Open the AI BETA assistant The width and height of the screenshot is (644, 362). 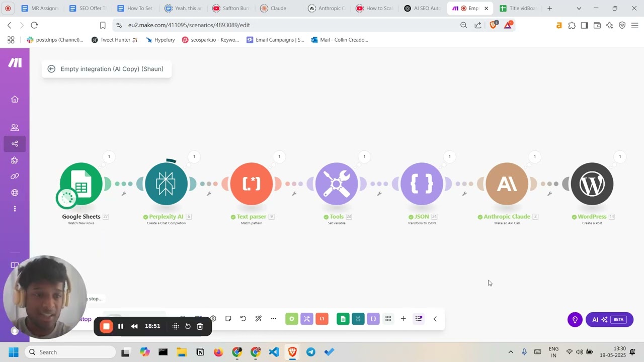pyautogui.click(x=609, y=320)
